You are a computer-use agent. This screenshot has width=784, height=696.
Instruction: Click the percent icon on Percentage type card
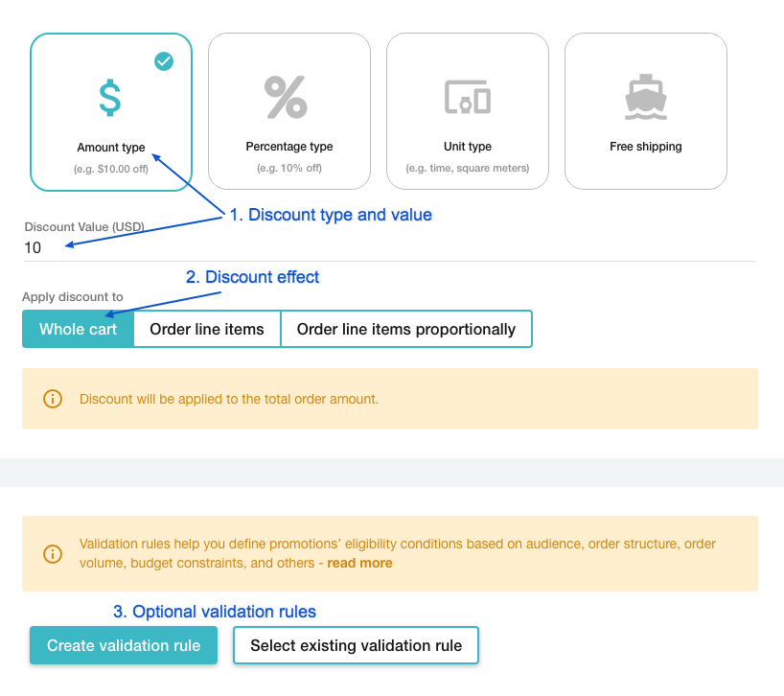point(288,96)
